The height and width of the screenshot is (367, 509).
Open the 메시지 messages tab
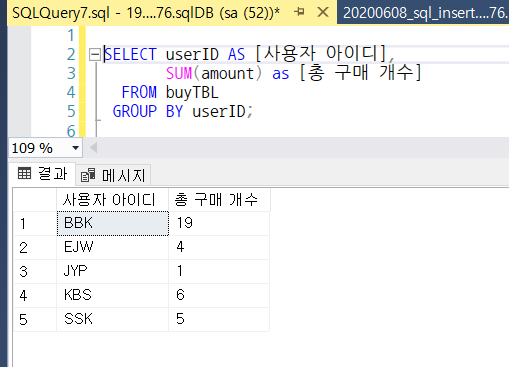[113, 175]
